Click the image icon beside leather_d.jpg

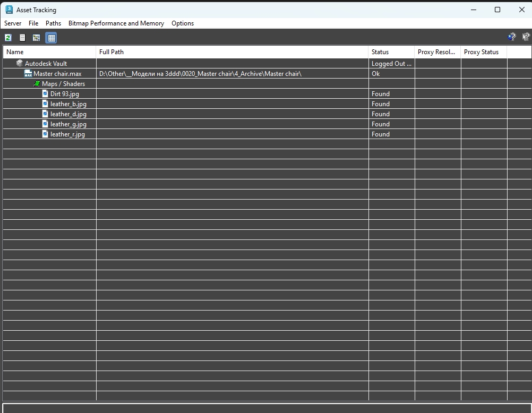[45, 114]
